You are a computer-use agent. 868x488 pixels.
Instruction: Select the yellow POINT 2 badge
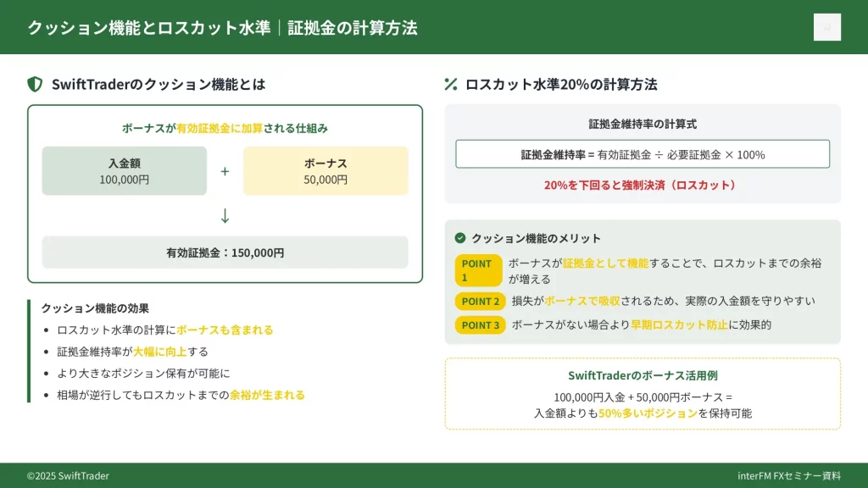(480, 301)
